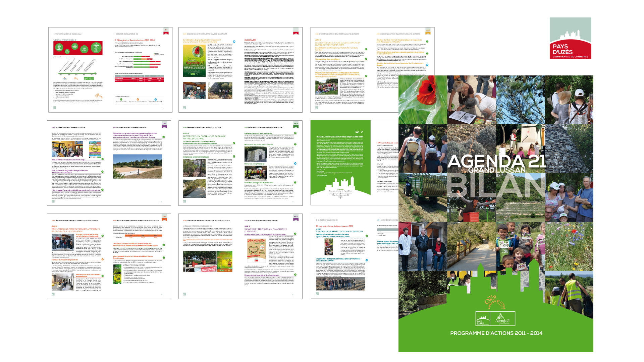Click the GRAND LUSSAN subtitle on cover
644x362 pixels.
click(x=496, y=170)
